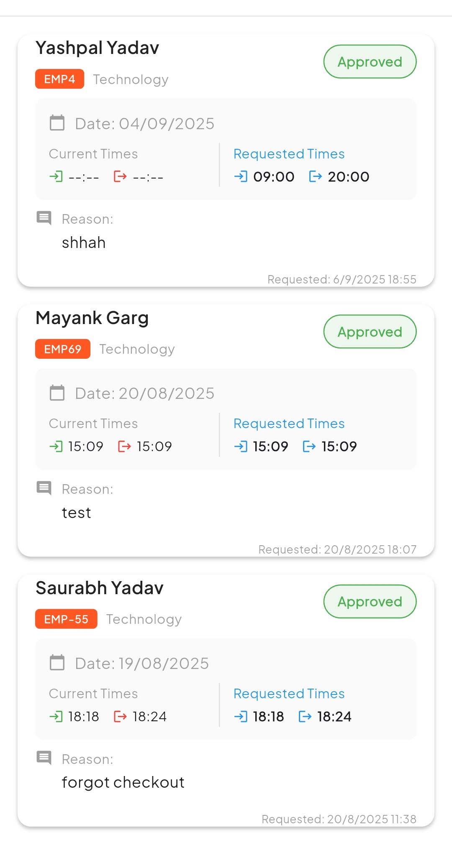Click Requested Times label on Mayank's card
Screen dimensions: 452x868
pyautogui.click(x=289, y=424)
